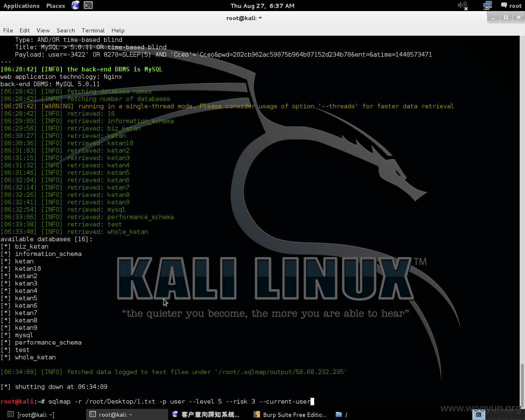
Task: Click the 'Payload: user=-3422' line
Action: coord(224,55)
